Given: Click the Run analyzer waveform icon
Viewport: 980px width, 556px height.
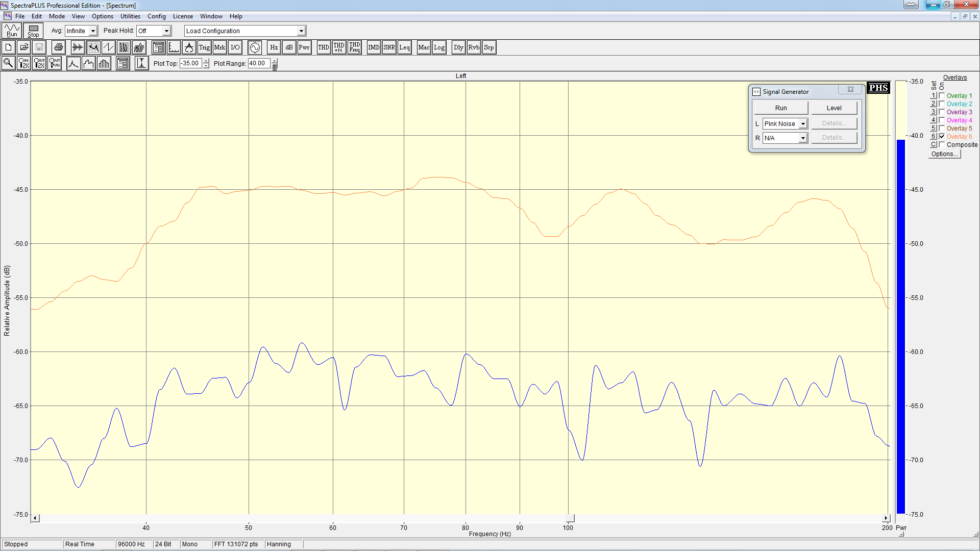Looking at the screenshot, I should tap(12, 31).
